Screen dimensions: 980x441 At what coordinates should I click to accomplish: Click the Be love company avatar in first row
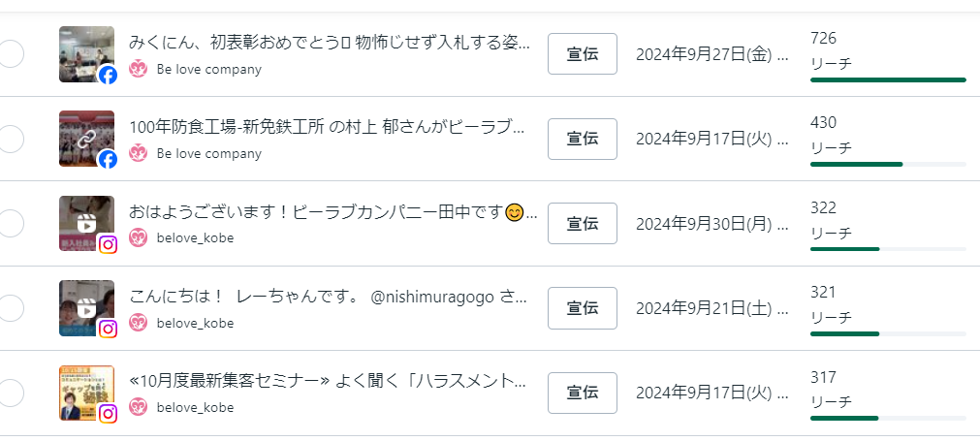coord(138,70)
